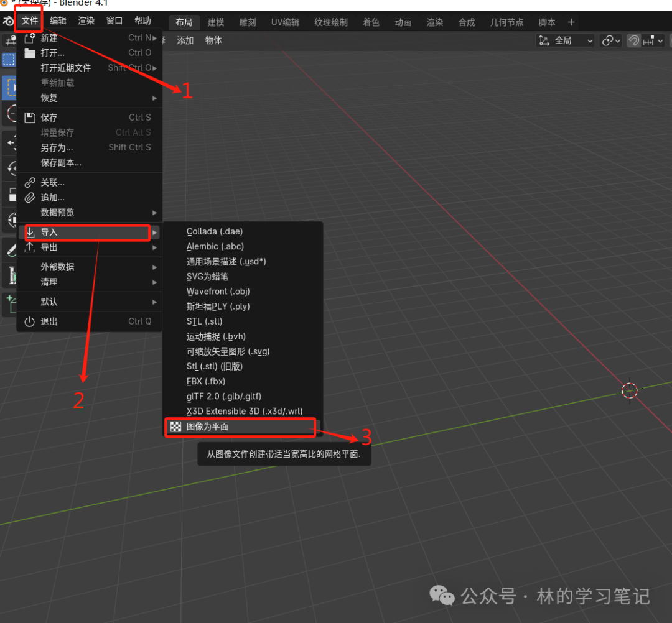Screen dimensions: 672x623
Task: Click the Blender logo icon in menu bar
Action: (x=8, y=21)
